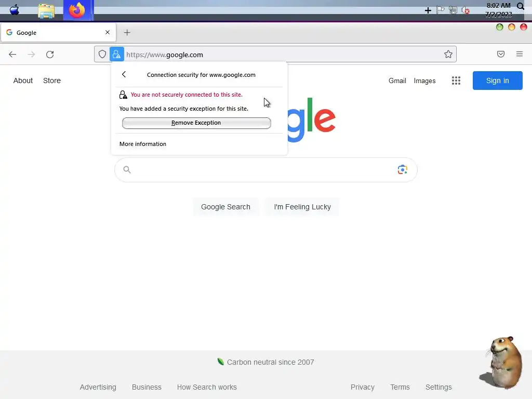Select the Firefox taskbar icon
Viewport: 532px width, 399px height.
pyautogui.click(x=77, y=10)
